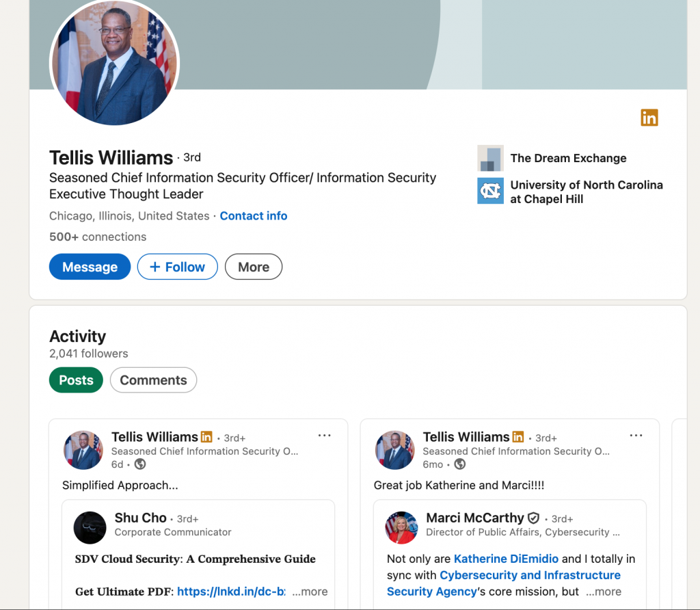Viewport: 700px width, 610px height.
Task: Click Shu Cho's profile avatar
Action: (x=90, y=527)
